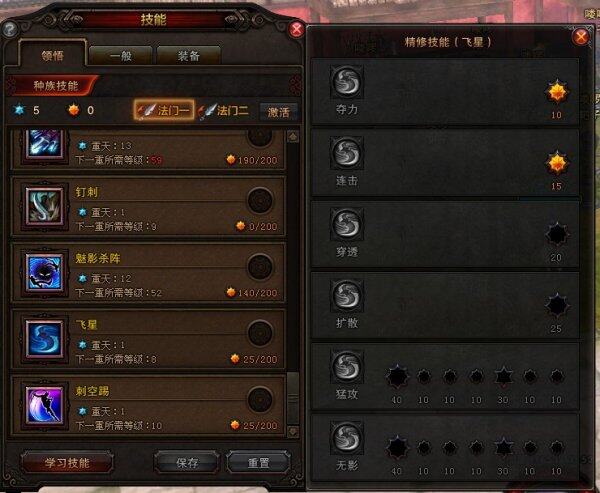Click the 学习技能 button
Image resolution: width=600 pixels, height=493 pixels.
coord(67,463)
